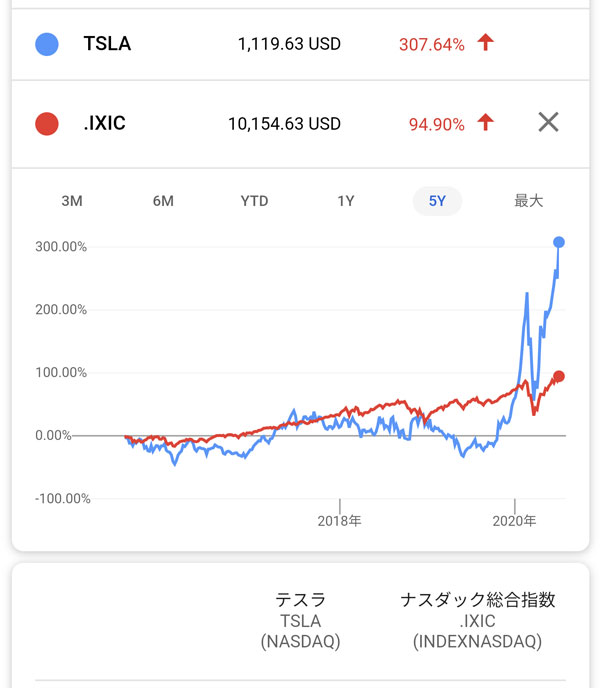The height and width of the screenshot is (688, 600).
Task: Open the .IXIC ticker row
Action: pyautogui.click(x=105, y=124)
